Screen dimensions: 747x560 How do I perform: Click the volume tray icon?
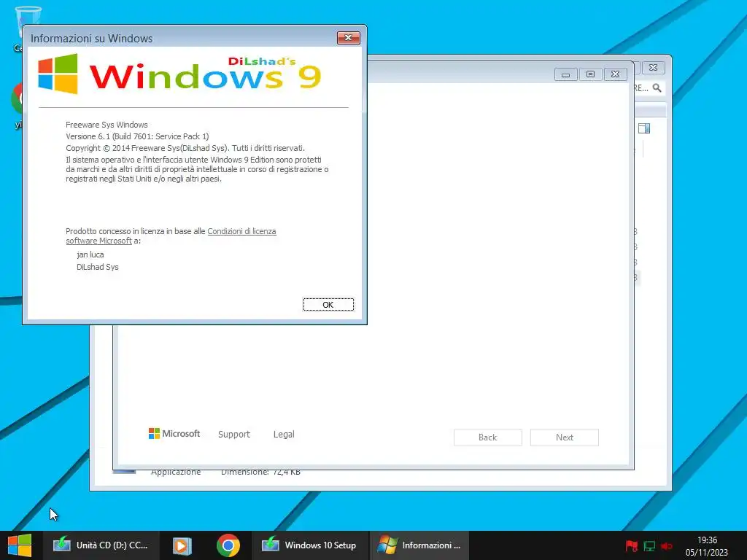pos(667,546)
